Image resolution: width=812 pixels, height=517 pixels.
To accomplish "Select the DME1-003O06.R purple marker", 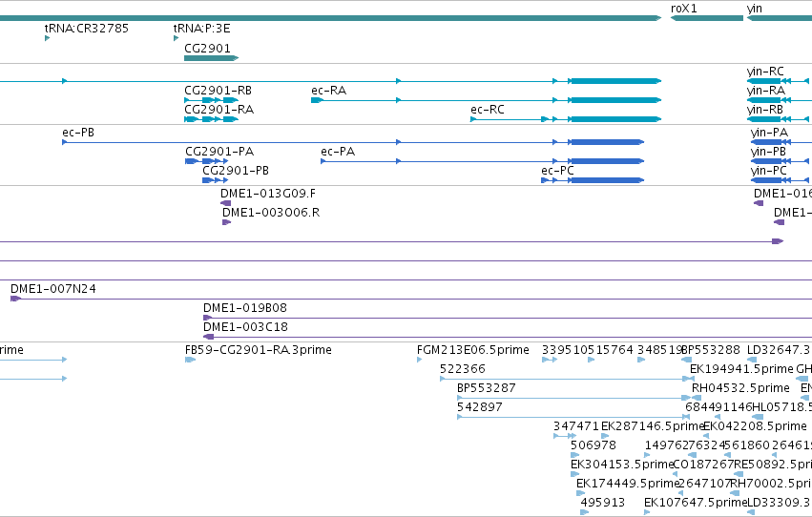I will (227, 222).
